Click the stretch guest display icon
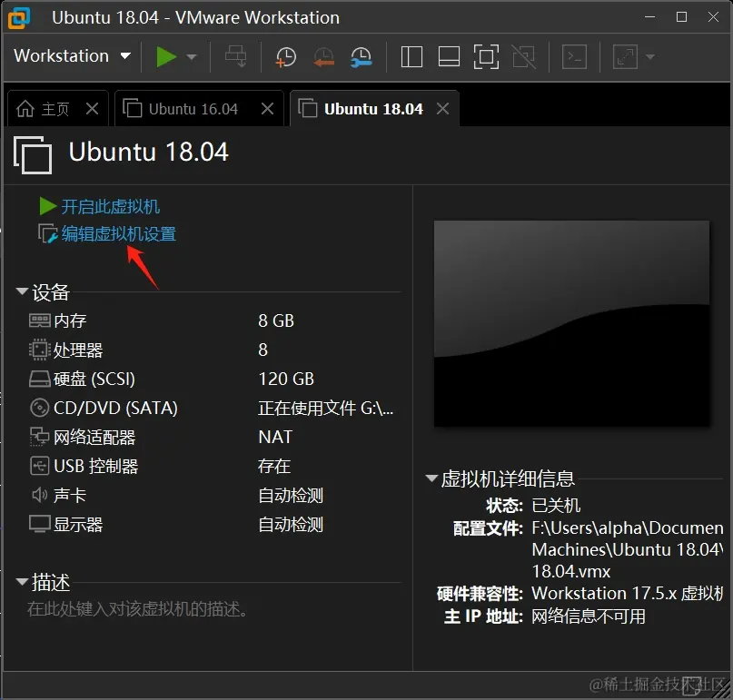The height and width of the screenshot is (700, 733). tap(626, 57)
